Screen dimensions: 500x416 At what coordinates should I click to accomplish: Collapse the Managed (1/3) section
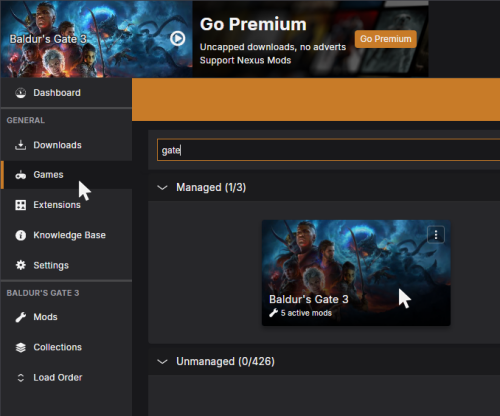(x=162, y=187)
